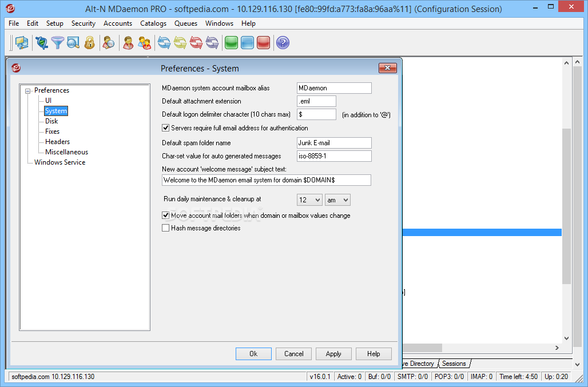Select UI in preferences tree
This screenshot has width=588, height=387.
49,101
